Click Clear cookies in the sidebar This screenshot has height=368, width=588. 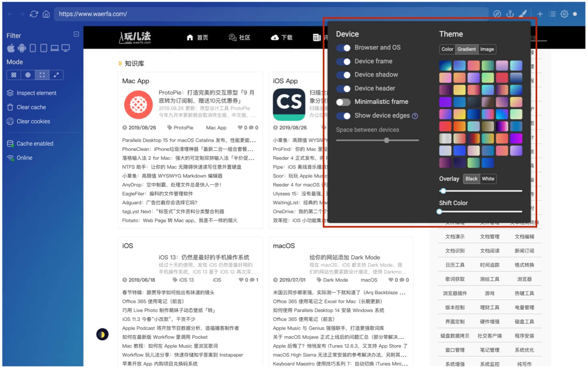(28, 122)
